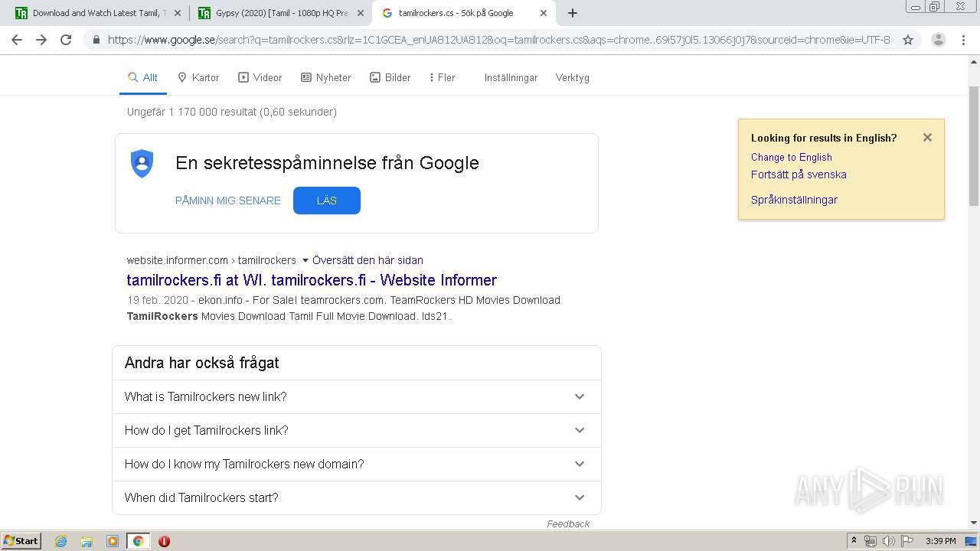Close the 'Download and Watch Latest Tamil' tab
This screenshot has height=551, width=980.
[x=178, y=13]
